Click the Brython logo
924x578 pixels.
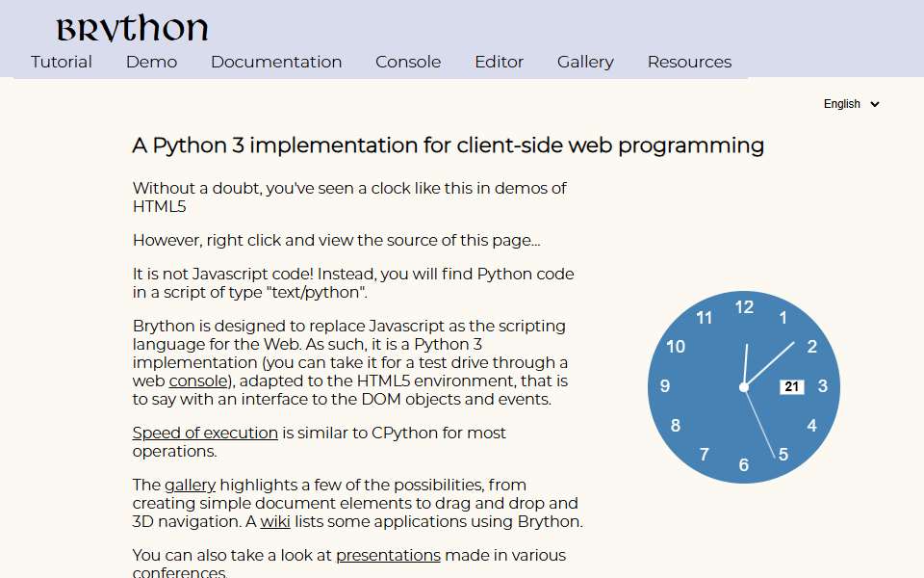click(x=132, y=29)
